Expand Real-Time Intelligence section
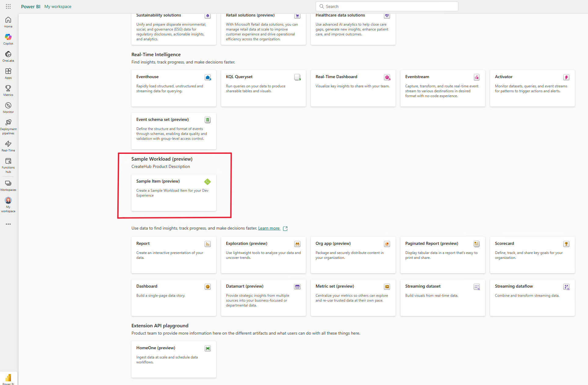This screenshot has width=588, height=385. pyautogui.click(x=155, y=54)
